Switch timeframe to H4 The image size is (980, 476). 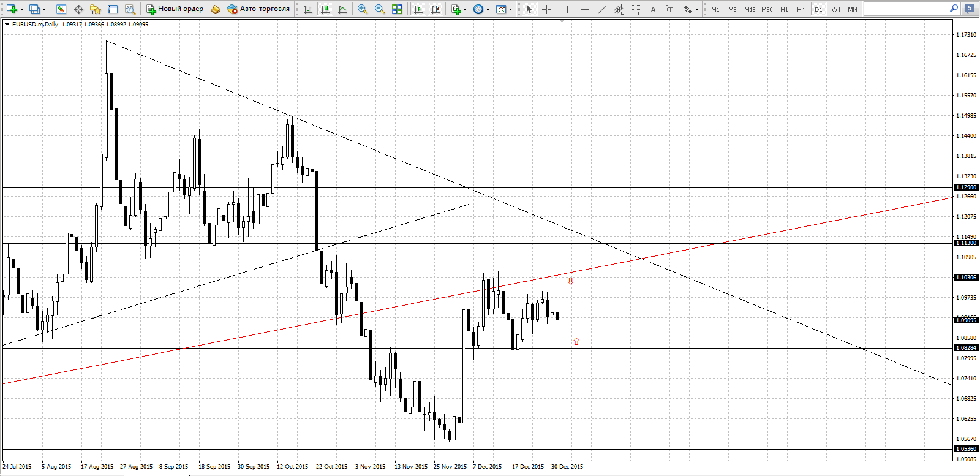pos(801,9)
